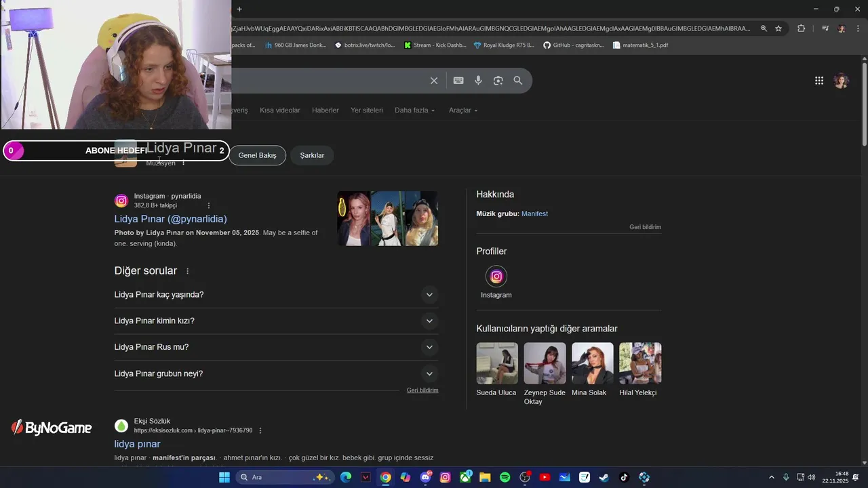
Task: Click the Instagram profile icon under Profiller
Action: tap(496, 277)
